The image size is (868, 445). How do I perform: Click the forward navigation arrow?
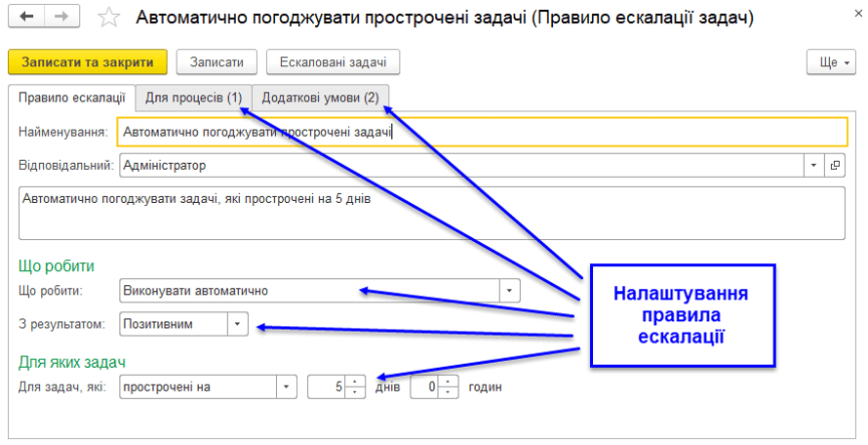pos(61,18)
